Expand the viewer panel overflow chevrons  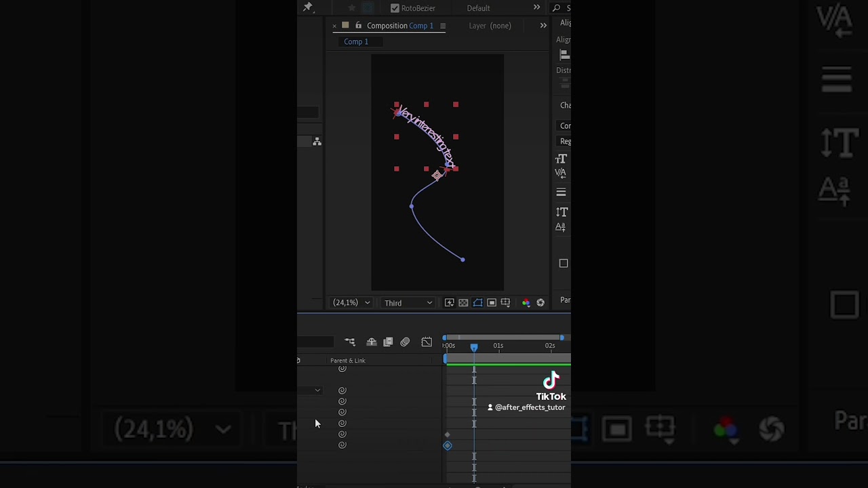[x=543, y=26]
